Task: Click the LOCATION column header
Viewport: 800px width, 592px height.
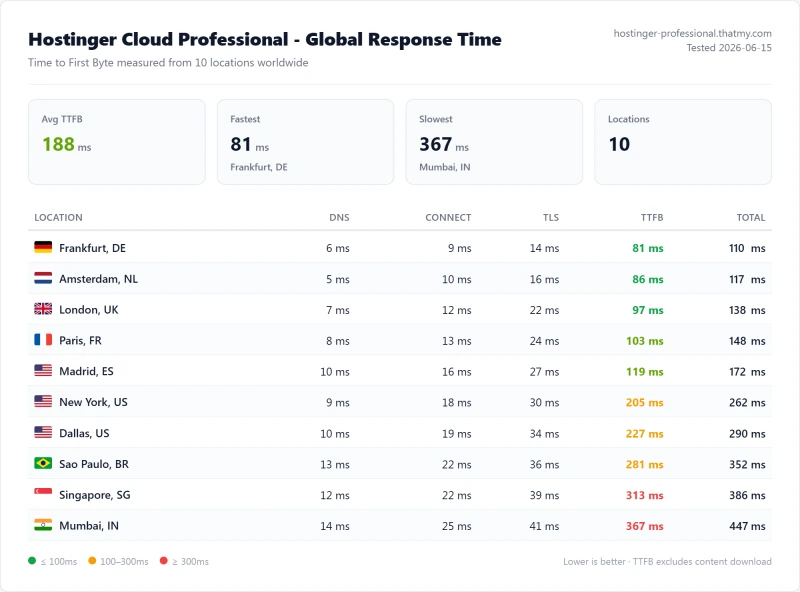Action: click(58, 217)
